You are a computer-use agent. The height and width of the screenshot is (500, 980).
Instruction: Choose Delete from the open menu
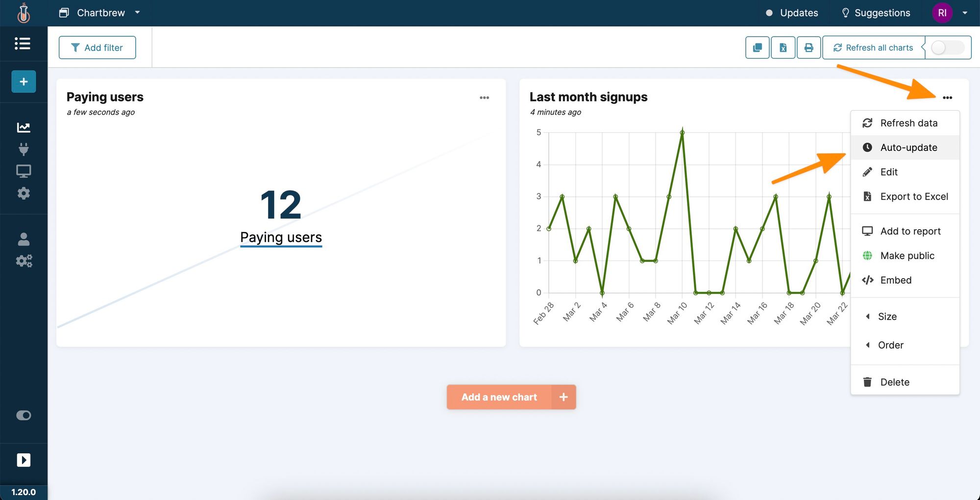pos(895,382)
